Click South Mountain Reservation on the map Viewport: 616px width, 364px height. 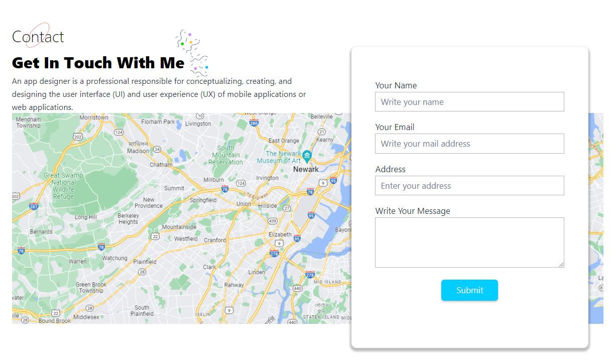coord(225,155)
